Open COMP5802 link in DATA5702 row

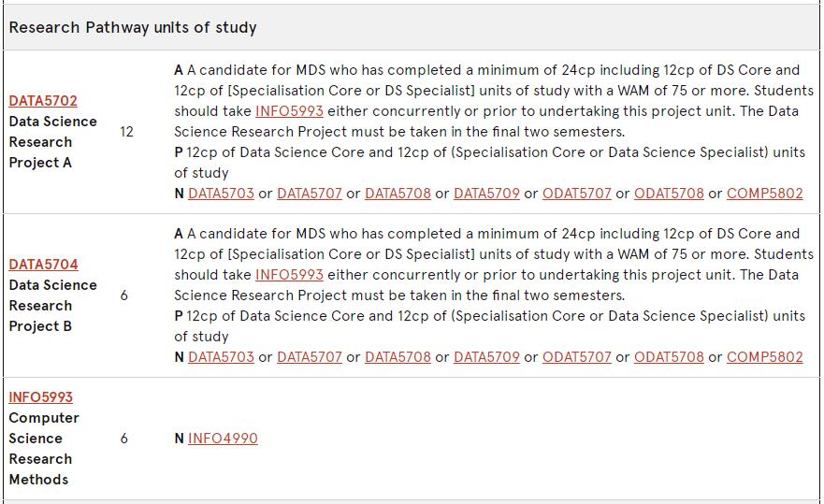pyautogui.click(x=765, y=193)
